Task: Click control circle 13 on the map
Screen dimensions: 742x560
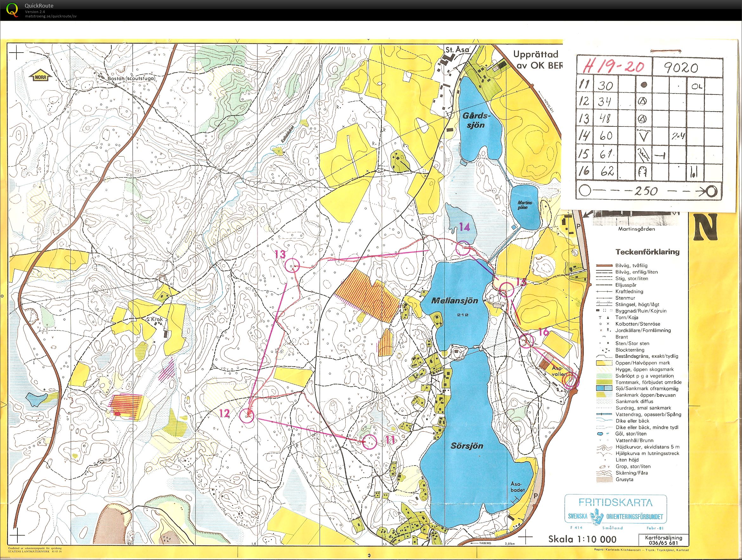Action: click(x=291, y=265)
